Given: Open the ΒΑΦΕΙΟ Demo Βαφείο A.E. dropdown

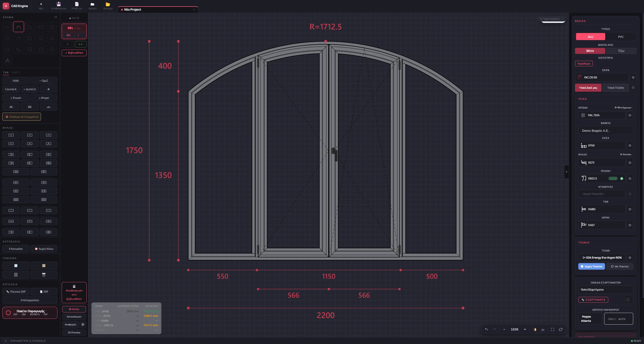Looking at the screenshot, I should 605,131.
